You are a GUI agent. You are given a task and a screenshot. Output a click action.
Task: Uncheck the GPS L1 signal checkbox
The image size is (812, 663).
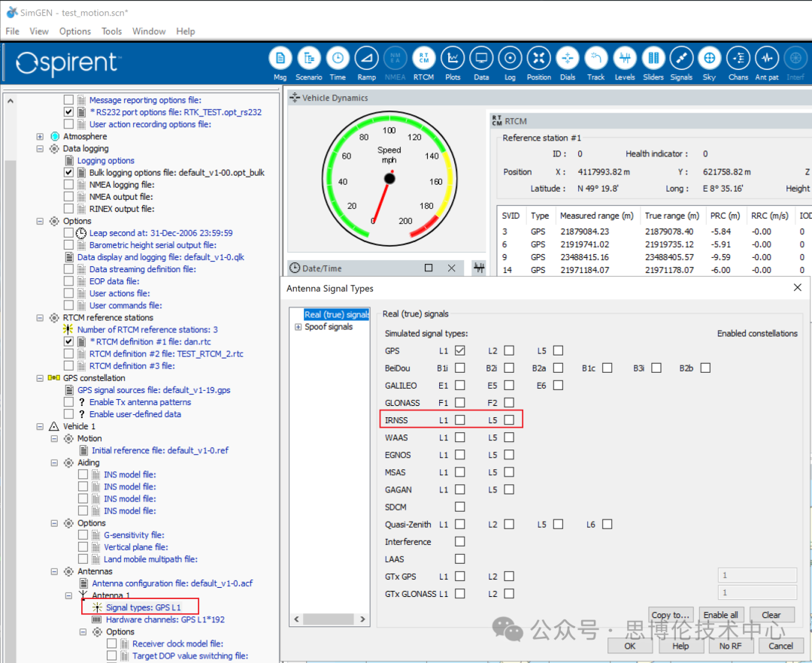tap(460, 350)
